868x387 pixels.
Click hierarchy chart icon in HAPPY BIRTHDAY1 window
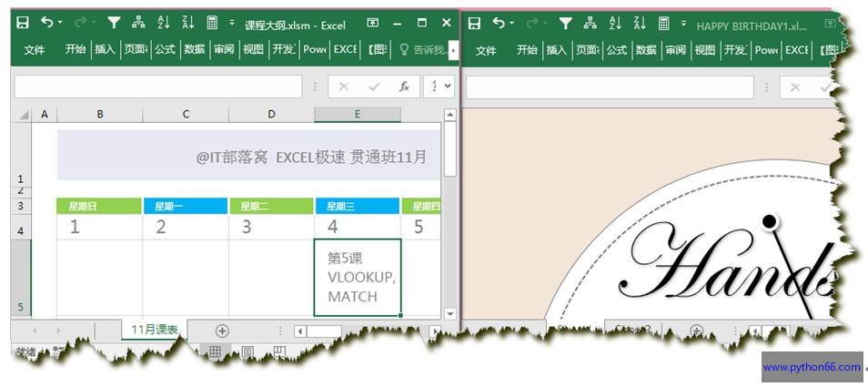coord(590,22)
